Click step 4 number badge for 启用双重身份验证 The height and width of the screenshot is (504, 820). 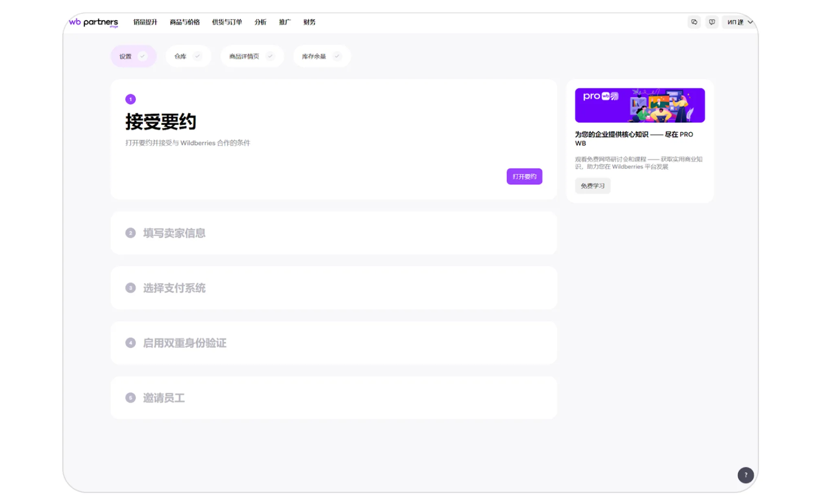[x=130, y=343]
